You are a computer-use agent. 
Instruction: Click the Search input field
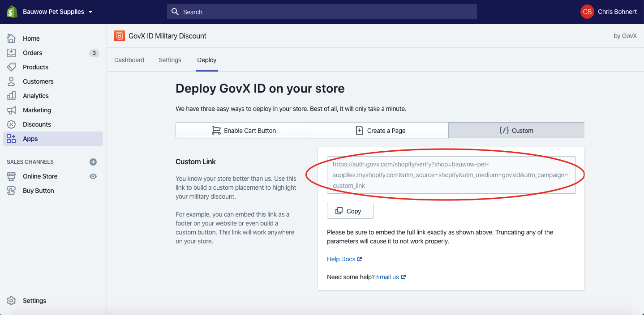[322, 12]
